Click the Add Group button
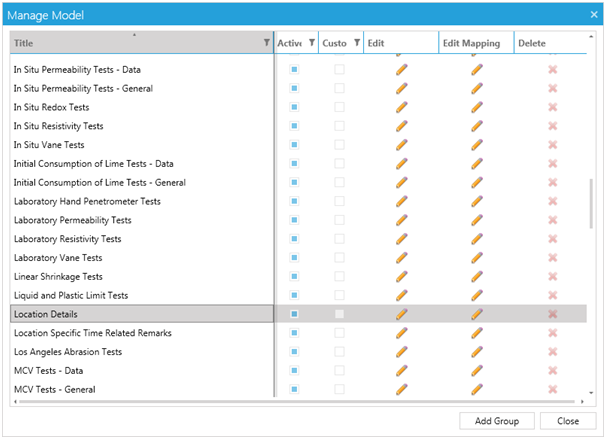The height and width of the screenshot is (439, 606). point(496,421)
